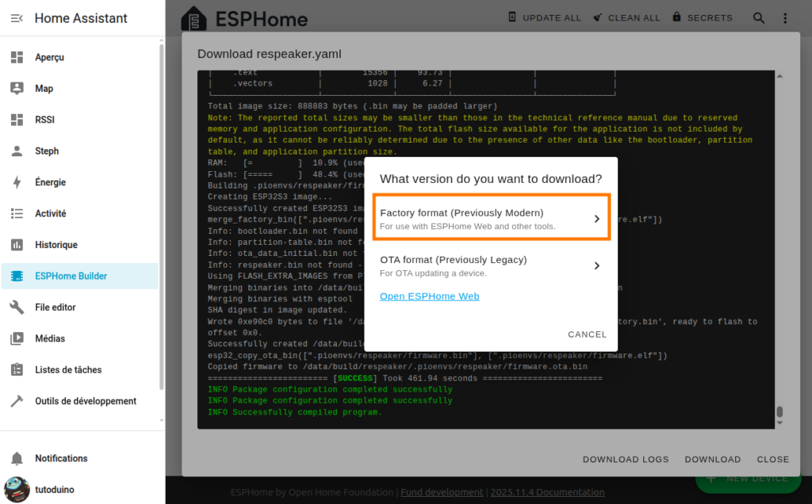This screenshot has width=812, height=504.
Task: Choose OTA format (Previously Legacy)
Action: [x=491, y=265]
